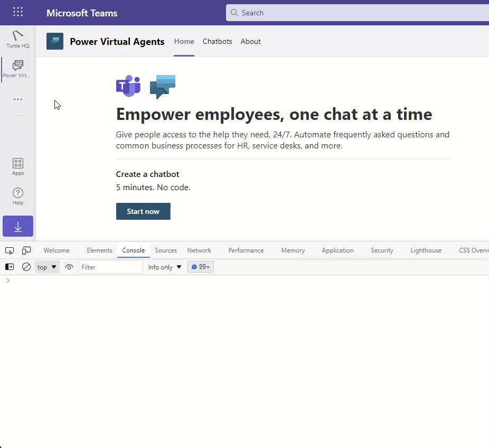Activate the DevTools inspect element tool
The height and width of the screenshot is (448, 489).
(x=10, y=250)
